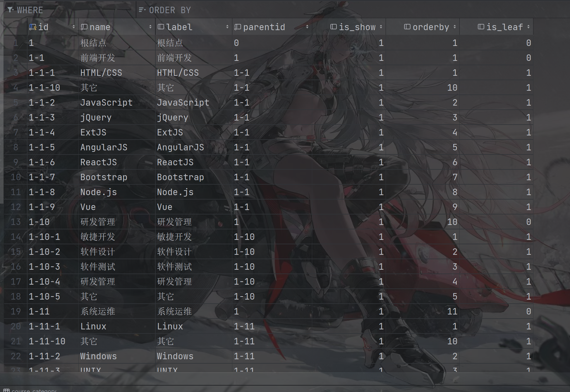Click name cell 'Windows'

click(117, 356)
